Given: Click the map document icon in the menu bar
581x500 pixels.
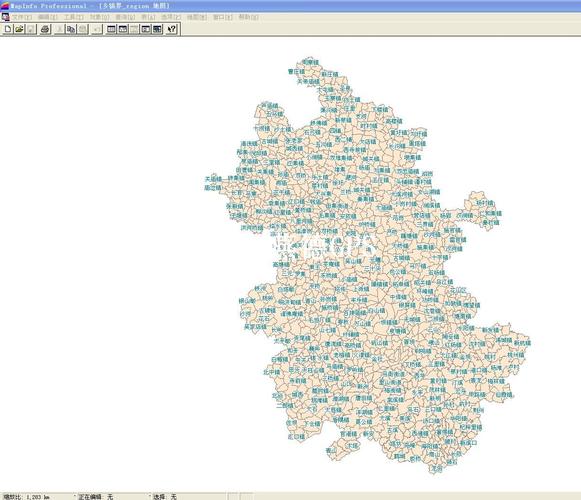Looking at the screenshot, I should [5, 17].
